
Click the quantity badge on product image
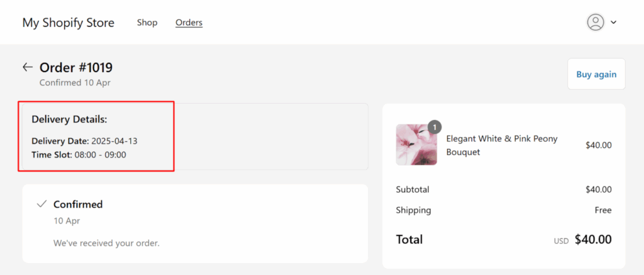point(434,127)
